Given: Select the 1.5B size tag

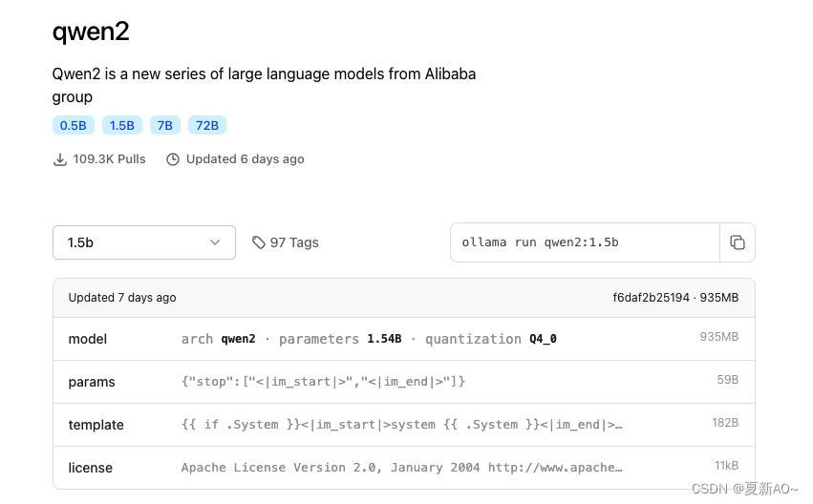Looking at the screenshot, I should pos(122,125).
